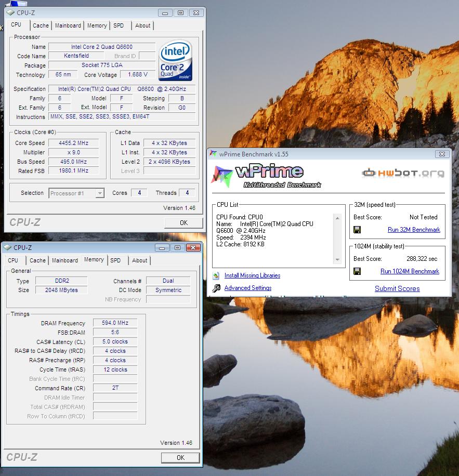Click the hwbot.org logo in wPrime
Screen dimensions: 459x476
tap(403, 173)
